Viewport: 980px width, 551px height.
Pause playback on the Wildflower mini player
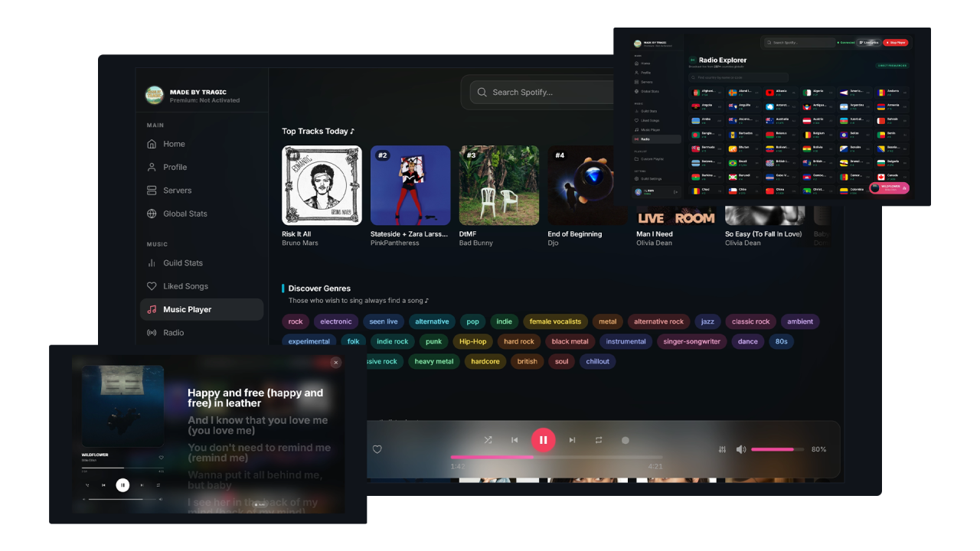click(x=122, y=484)
